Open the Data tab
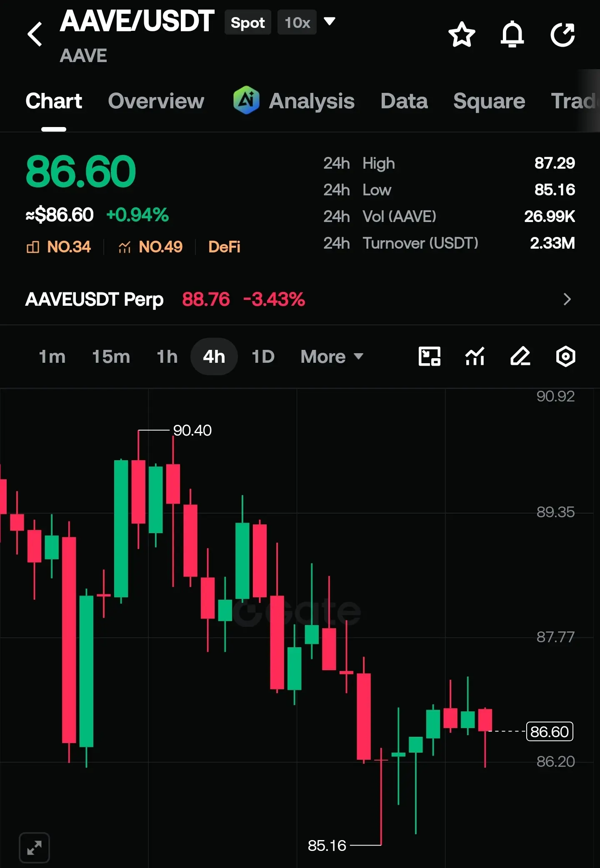Image resolution: width=600 pixels, height=868 pixels. 404,101
